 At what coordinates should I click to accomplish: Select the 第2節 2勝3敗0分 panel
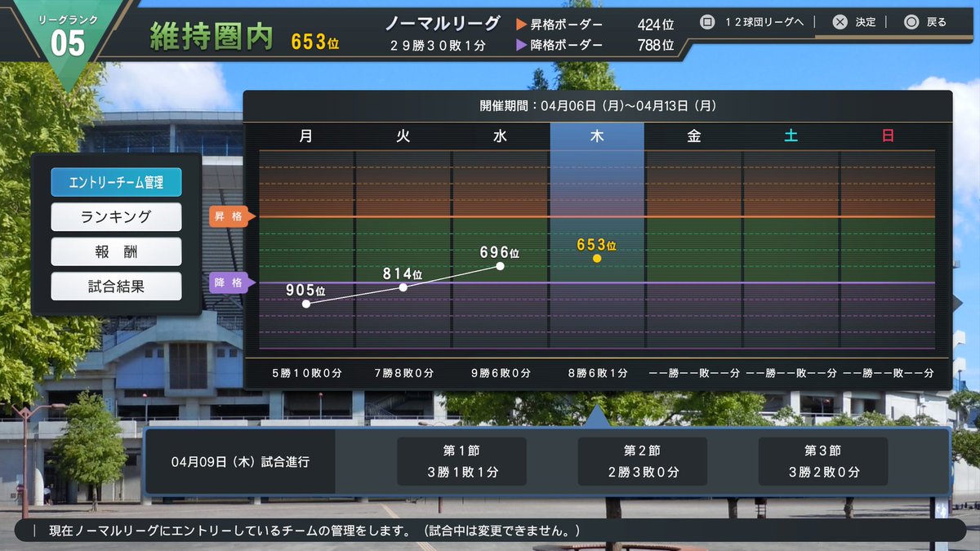[642, 461]
